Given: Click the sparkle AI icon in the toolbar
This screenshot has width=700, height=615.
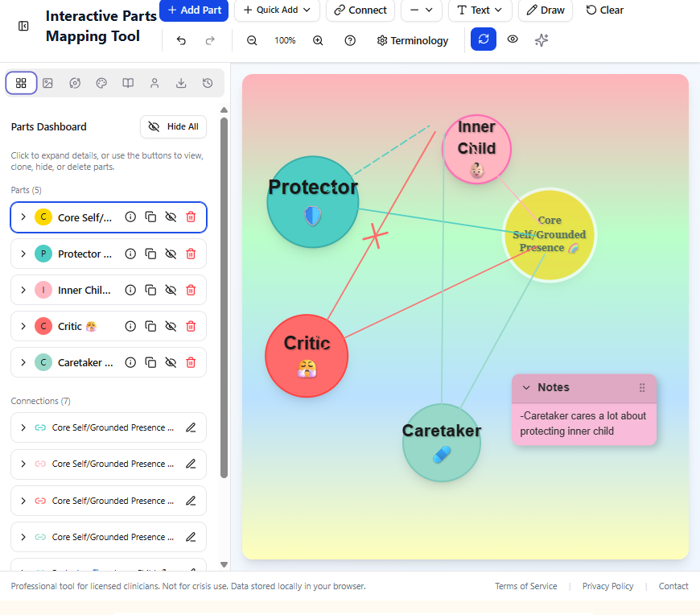Looking at the screenshot, I should (x=541, y=39).
